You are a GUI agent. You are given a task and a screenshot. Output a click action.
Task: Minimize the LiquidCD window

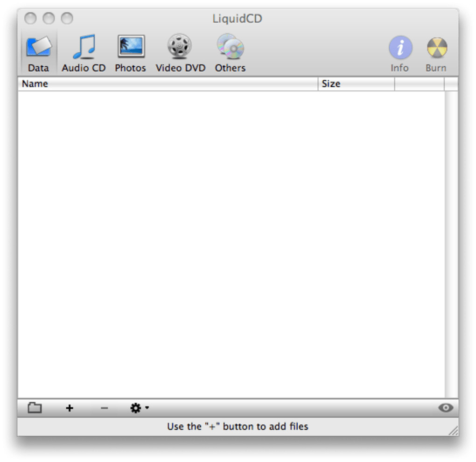pyautogui.click(x=49, y=18)
